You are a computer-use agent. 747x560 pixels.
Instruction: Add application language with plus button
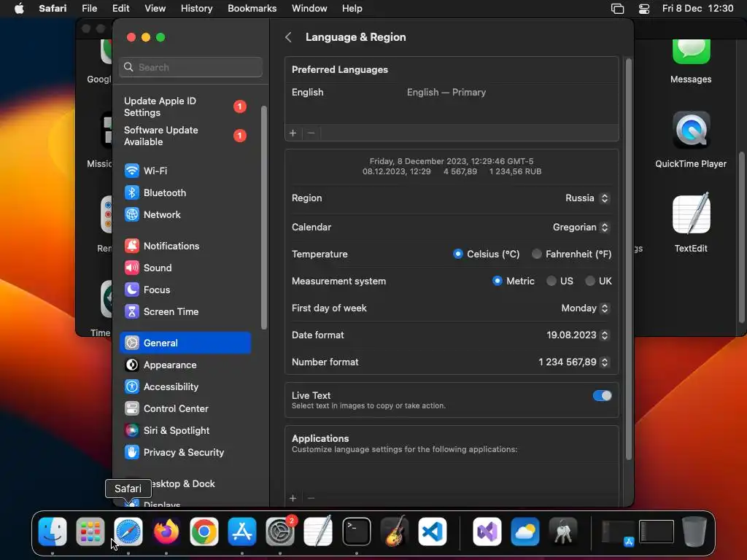pyautogui.click(x=293, y=498)
